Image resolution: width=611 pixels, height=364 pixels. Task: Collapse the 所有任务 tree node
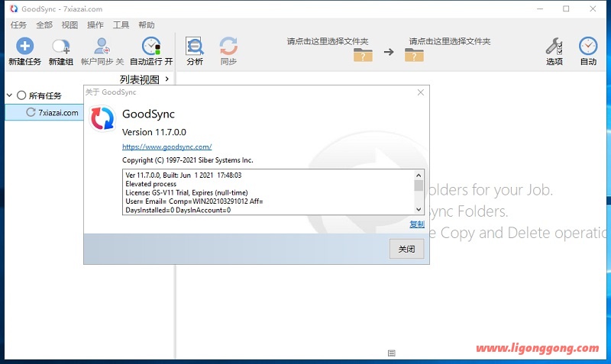(10, 95)
